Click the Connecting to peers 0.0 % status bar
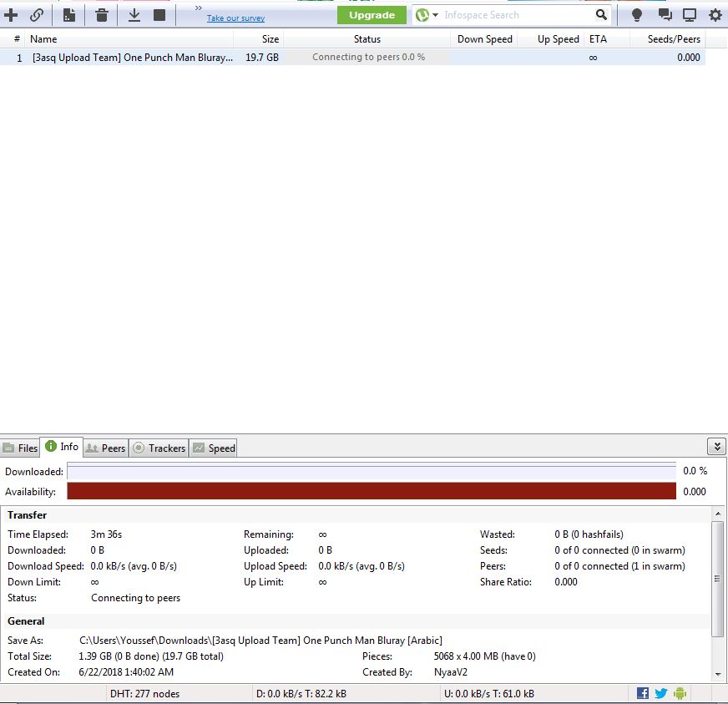Image resolution: width=728 pixels, height=704 pixels. coord(368,57)
